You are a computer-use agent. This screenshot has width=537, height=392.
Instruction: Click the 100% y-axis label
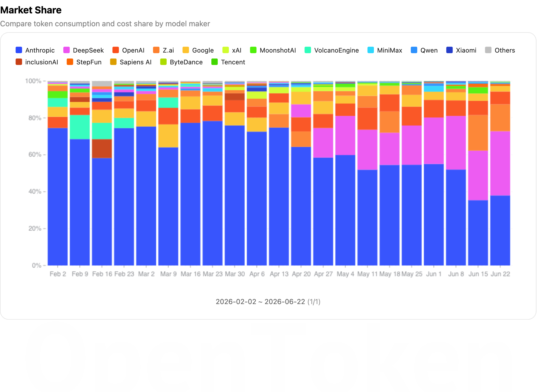pyautogui.click(x=33, y=81)
